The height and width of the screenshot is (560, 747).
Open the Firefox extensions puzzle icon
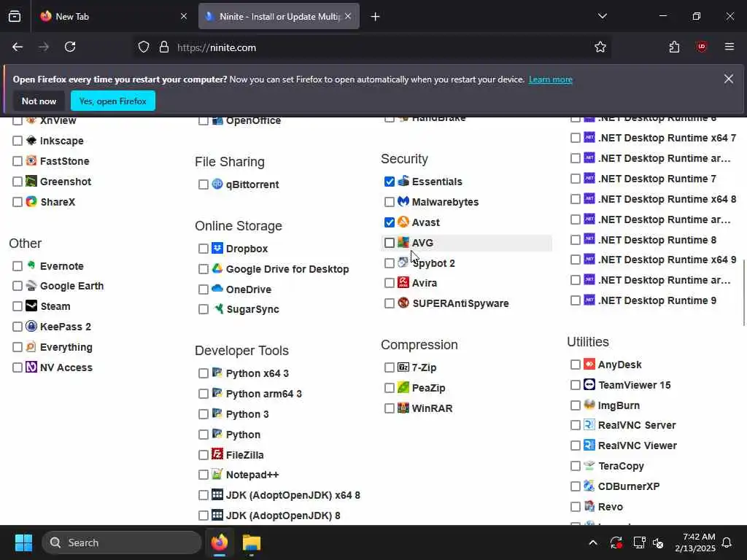coord(674,47)
